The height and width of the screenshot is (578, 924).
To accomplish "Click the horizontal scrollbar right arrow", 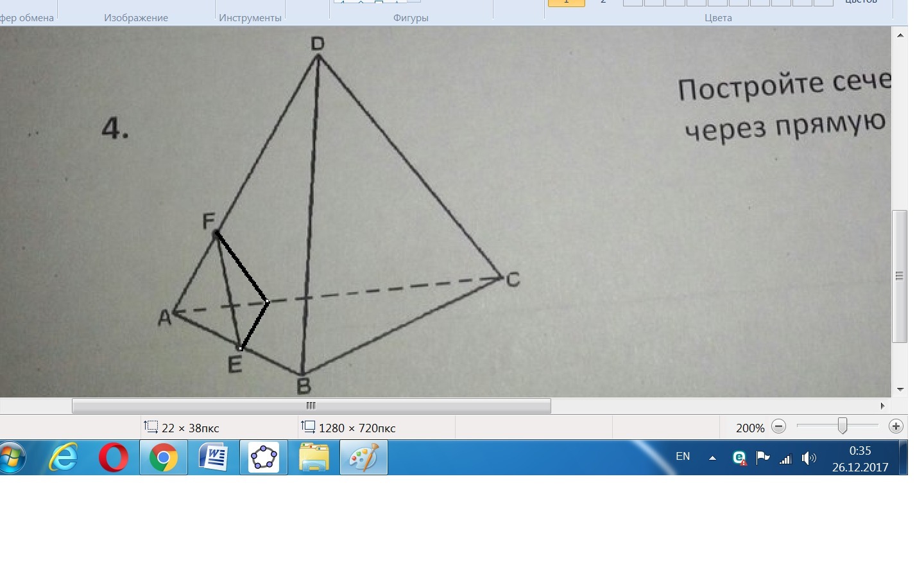I will (x=883, y=406).
